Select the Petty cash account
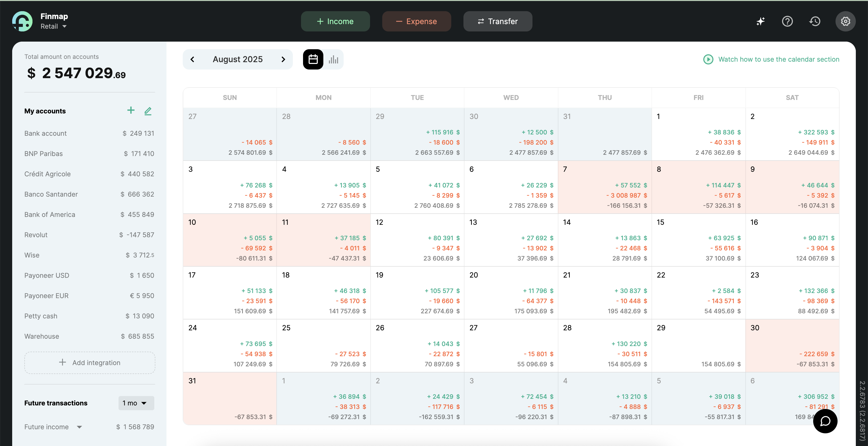The width and height of the screenshot is (868, 446). click(x=89, y=316)
